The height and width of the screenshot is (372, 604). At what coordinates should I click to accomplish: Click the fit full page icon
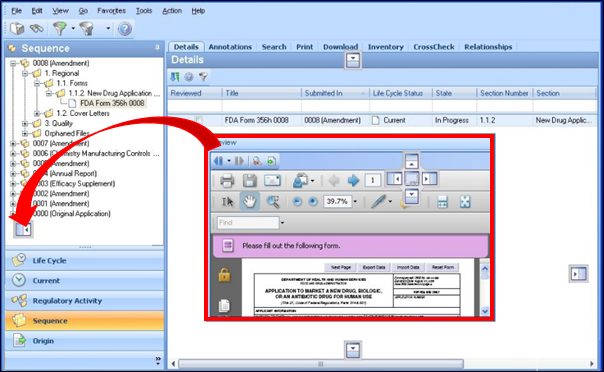tap(465, 201)
